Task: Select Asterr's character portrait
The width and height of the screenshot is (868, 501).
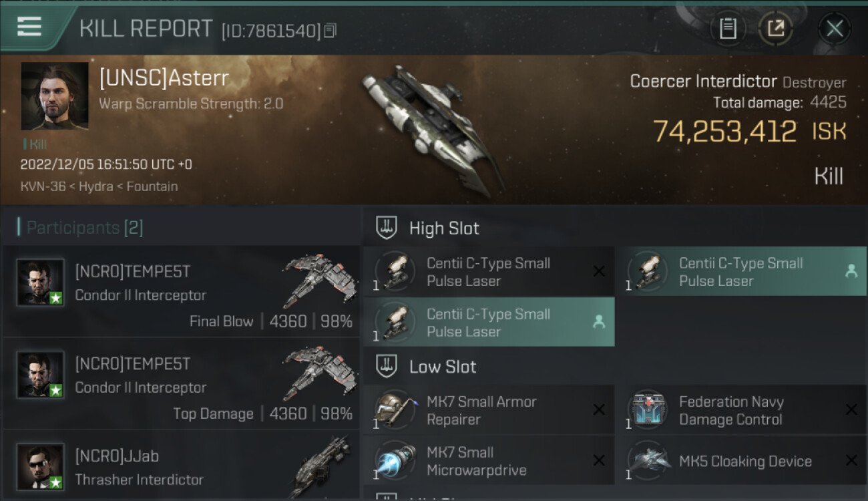Action: 55,96
